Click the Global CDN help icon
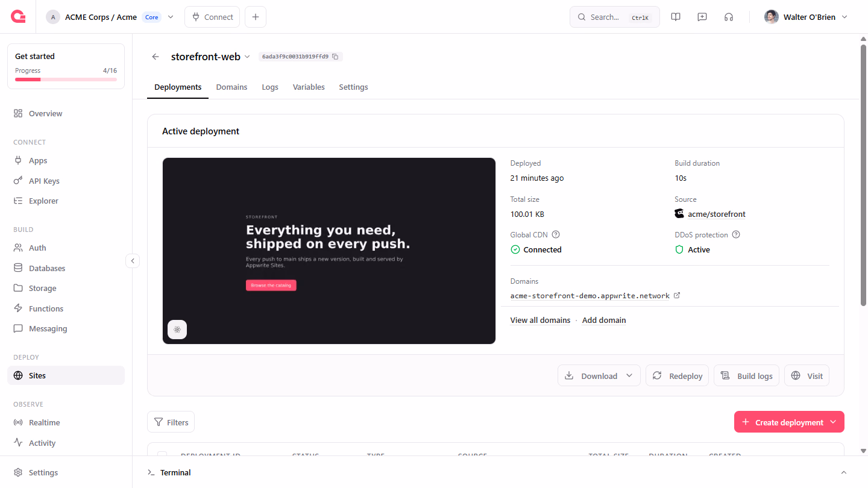868x488 pixels. [x=556, y=234]
